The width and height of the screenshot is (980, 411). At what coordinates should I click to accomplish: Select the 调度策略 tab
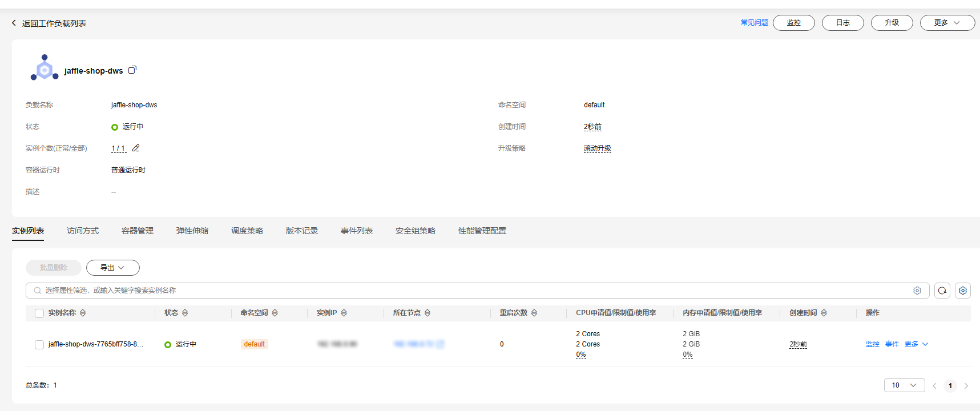[x=247, y=231]
